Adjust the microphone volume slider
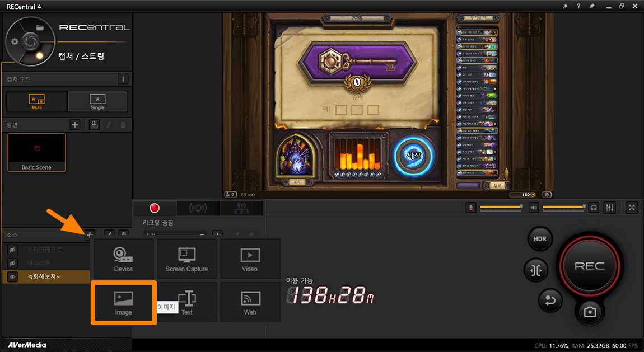The height and width of the screenshot is (352, 644). (501, 207)
